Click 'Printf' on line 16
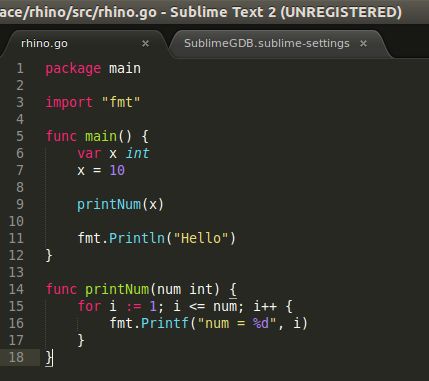The width and height of the screenshot is (429, 381). pos(165,323)
